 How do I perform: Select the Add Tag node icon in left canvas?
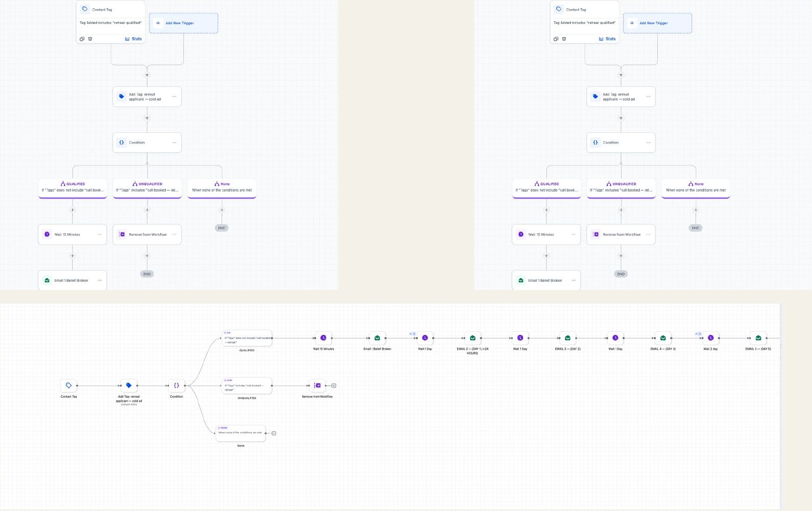[122, 96]
